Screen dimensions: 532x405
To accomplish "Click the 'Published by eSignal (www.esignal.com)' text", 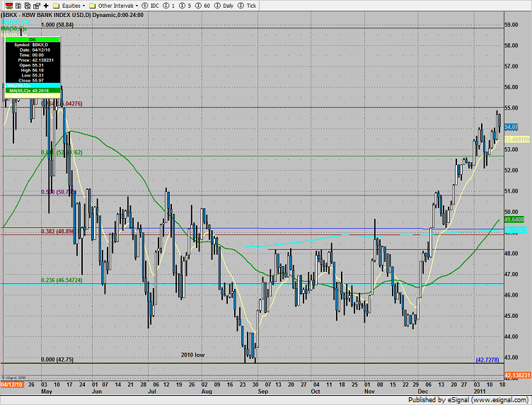I will click(x=468, y=399).
